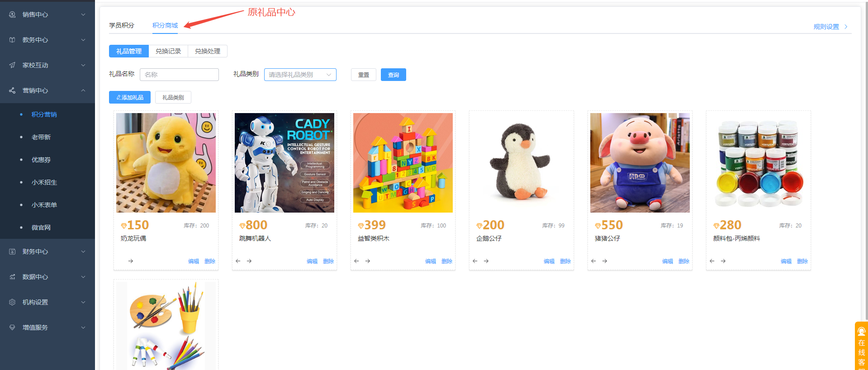Click the 增值服务 diamond icon
Viewport: 868px width, 370px height.
click(x=12, y=327)
